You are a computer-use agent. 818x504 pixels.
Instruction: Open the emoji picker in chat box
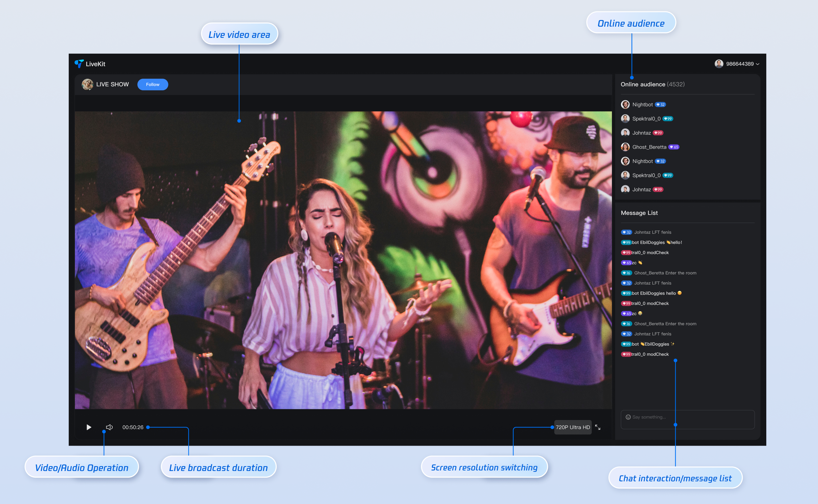pos(628,417)
